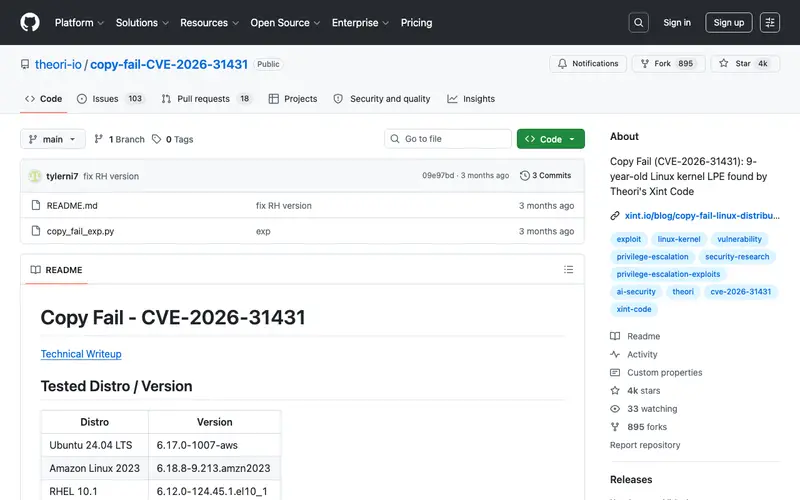The height and width of the screenshot is (500, 800).
Task: Click the branch icon next to 1 Branch
Action: pyautogui.click(x=98, y=139)
